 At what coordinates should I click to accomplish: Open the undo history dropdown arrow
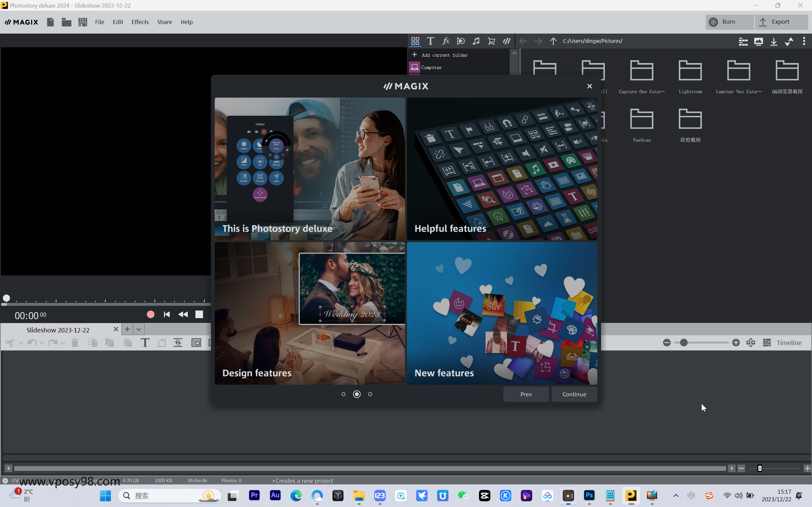(x=42, y=343)
